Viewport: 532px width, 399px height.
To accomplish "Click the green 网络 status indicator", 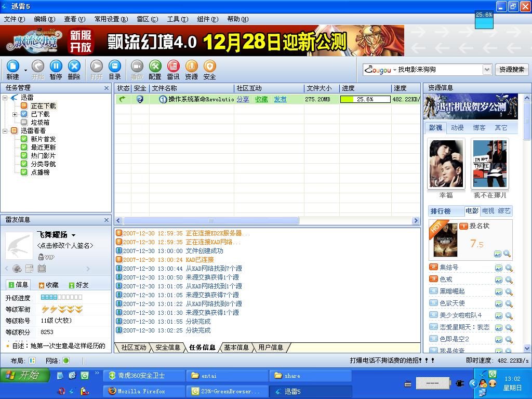I will (x=66, y=361).
